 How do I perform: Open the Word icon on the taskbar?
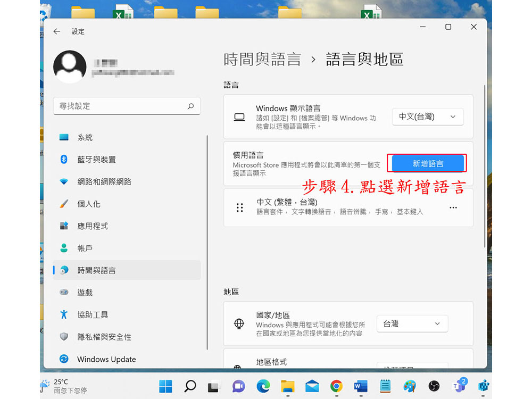click(x=361, y=386)
